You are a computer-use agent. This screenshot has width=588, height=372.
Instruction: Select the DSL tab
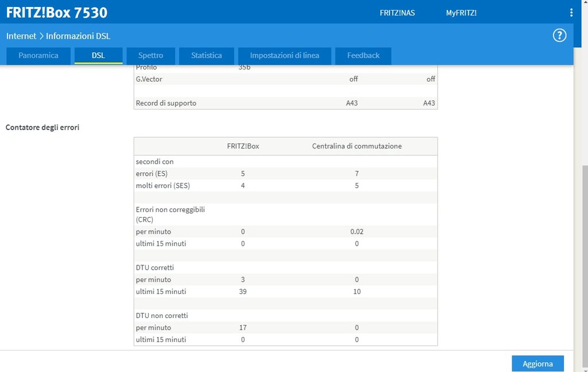coord(98,56)
